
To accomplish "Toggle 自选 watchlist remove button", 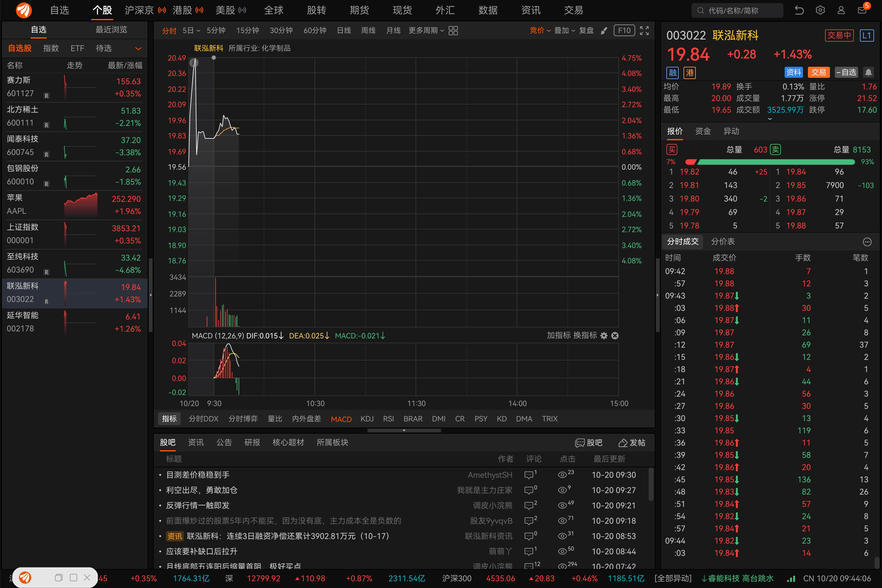I will tap(847, 72).
